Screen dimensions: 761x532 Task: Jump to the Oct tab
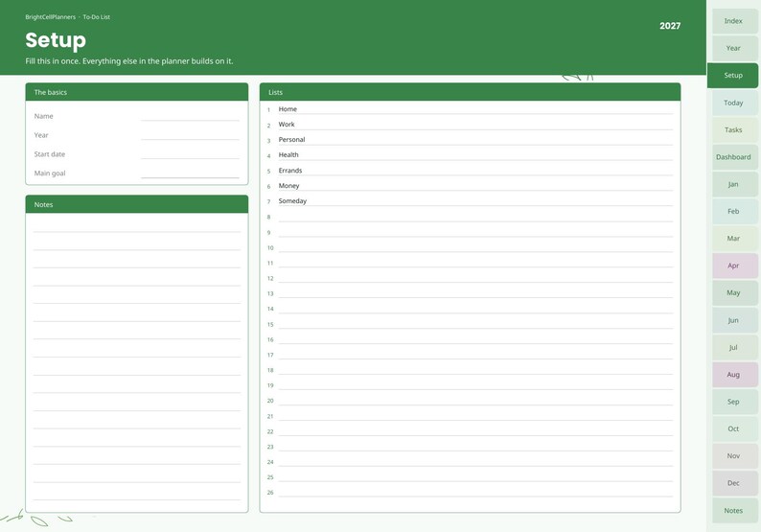[733, 428]
